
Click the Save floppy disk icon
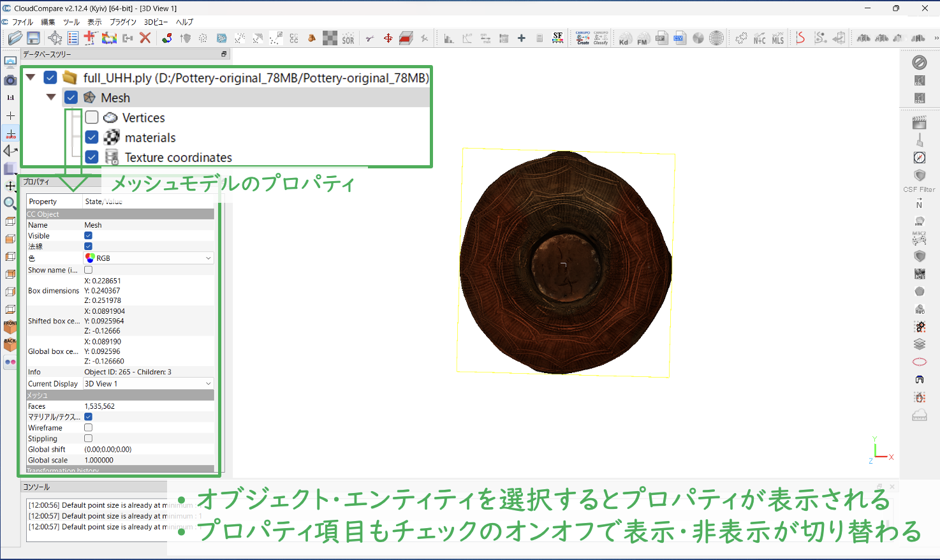pyautogui.click(x=33, y=38)
